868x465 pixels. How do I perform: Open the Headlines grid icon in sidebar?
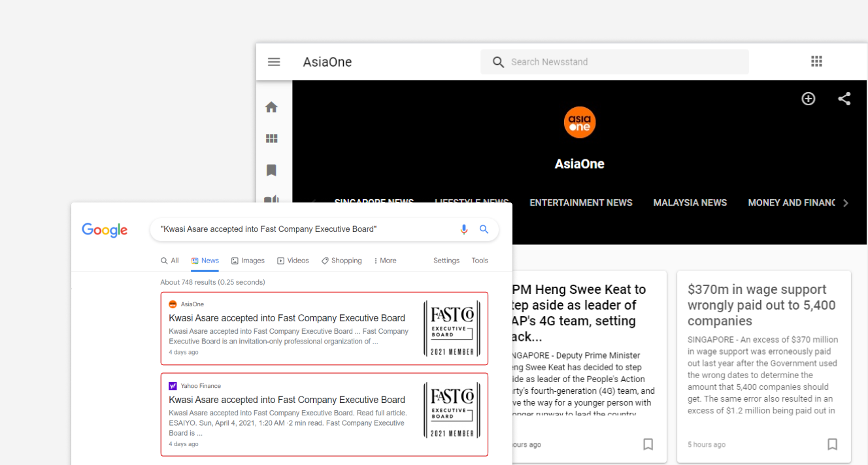point(271,138)
